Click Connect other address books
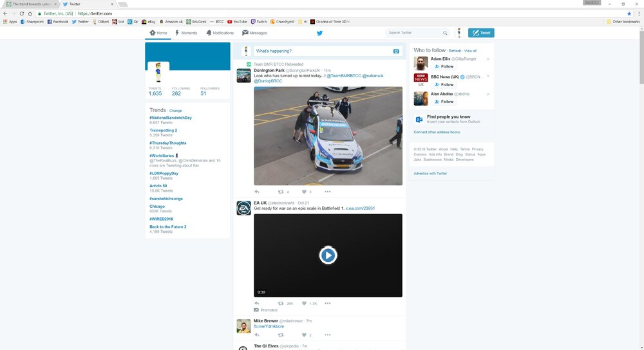The image size is (644, 350). [437, 132]
